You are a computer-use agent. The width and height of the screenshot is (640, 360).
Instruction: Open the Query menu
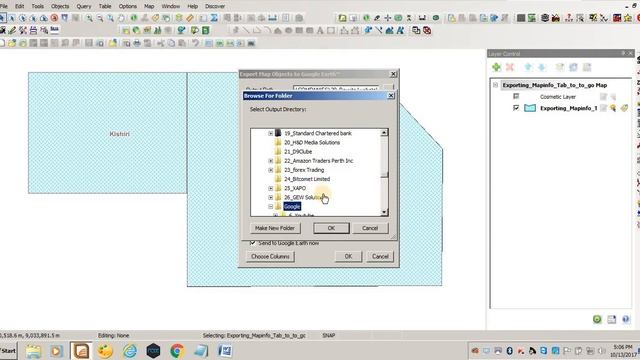84,6
